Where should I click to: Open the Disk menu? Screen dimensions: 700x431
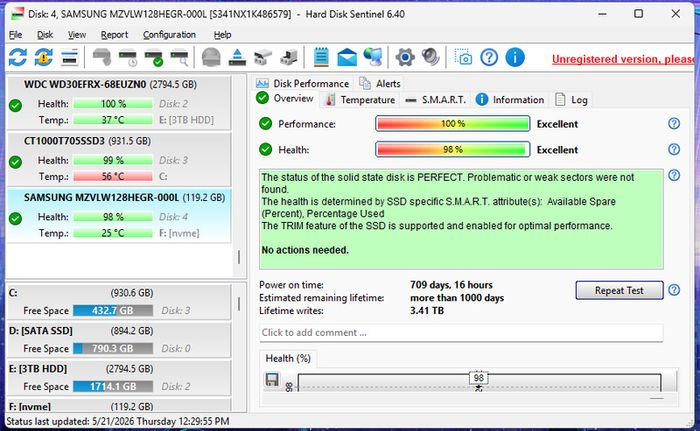point(45,34)
